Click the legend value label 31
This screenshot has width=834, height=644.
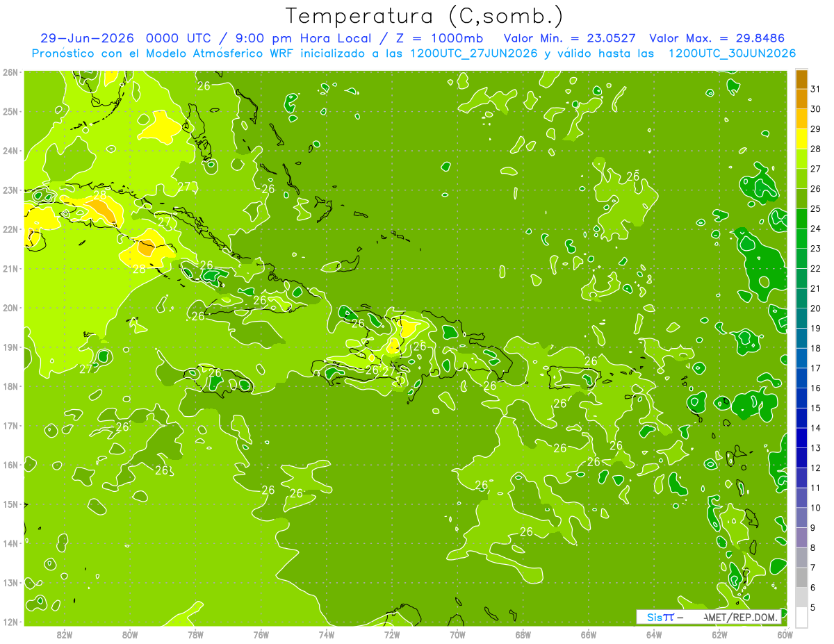pos(816,89)
